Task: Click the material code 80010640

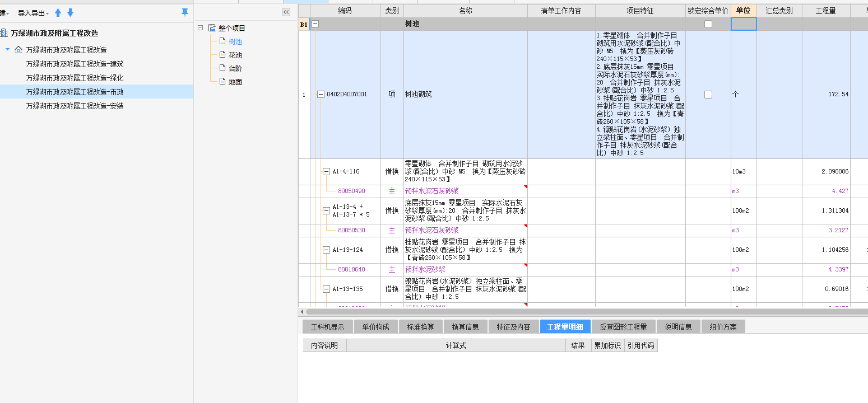Action: pos(351,270)
